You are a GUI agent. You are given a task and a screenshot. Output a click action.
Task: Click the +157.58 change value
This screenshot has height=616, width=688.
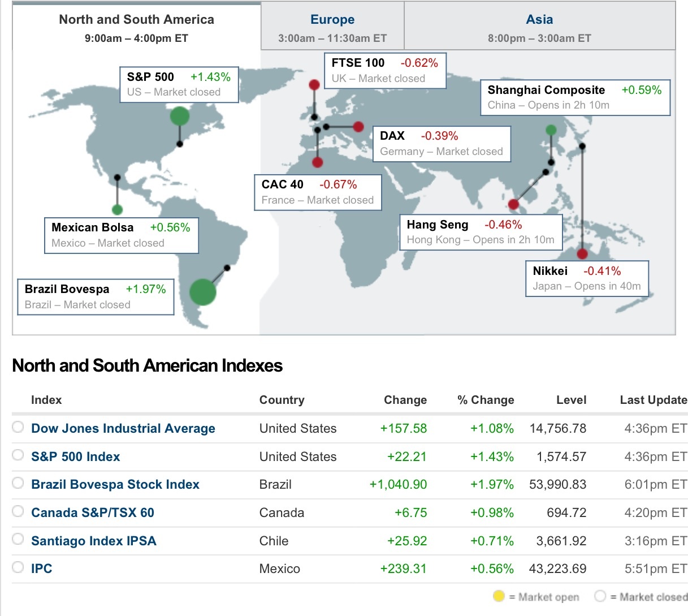pyautogui.click(x=404, y=428)
